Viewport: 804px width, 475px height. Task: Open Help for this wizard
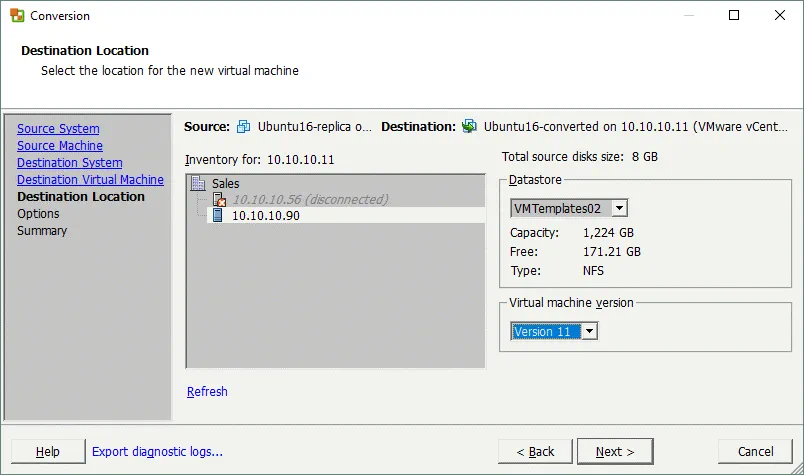point(47,452)
